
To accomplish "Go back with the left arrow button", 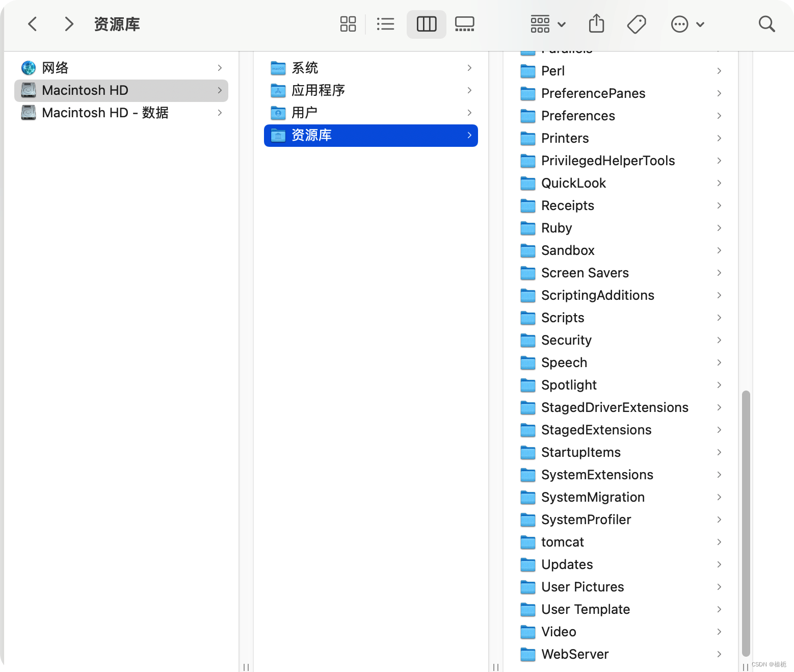I will (x=33, y=24).
